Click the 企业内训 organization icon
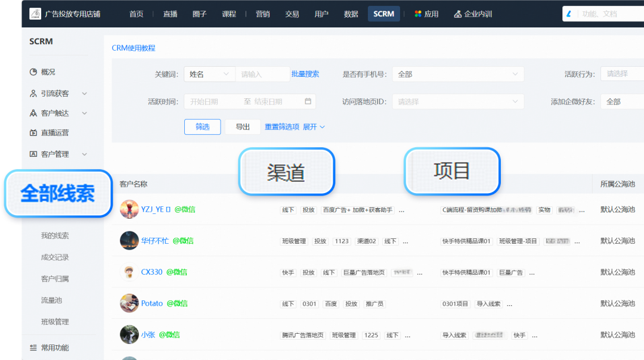The height and width of the screenshot is (360, 644). (457, 14)
